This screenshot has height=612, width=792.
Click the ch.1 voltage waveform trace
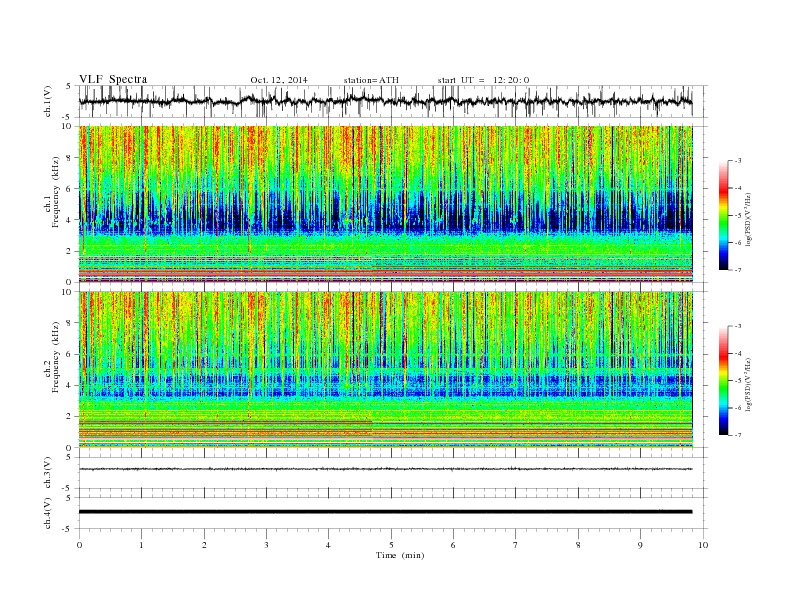pyautogui.click(x=385, y=101)
